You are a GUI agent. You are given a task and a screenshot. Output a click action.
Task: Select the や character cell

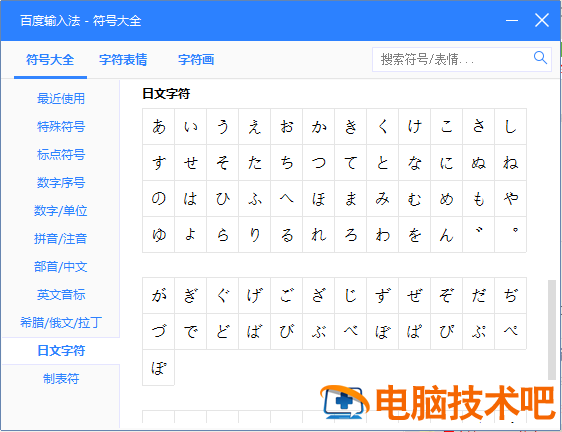(510, 198)
